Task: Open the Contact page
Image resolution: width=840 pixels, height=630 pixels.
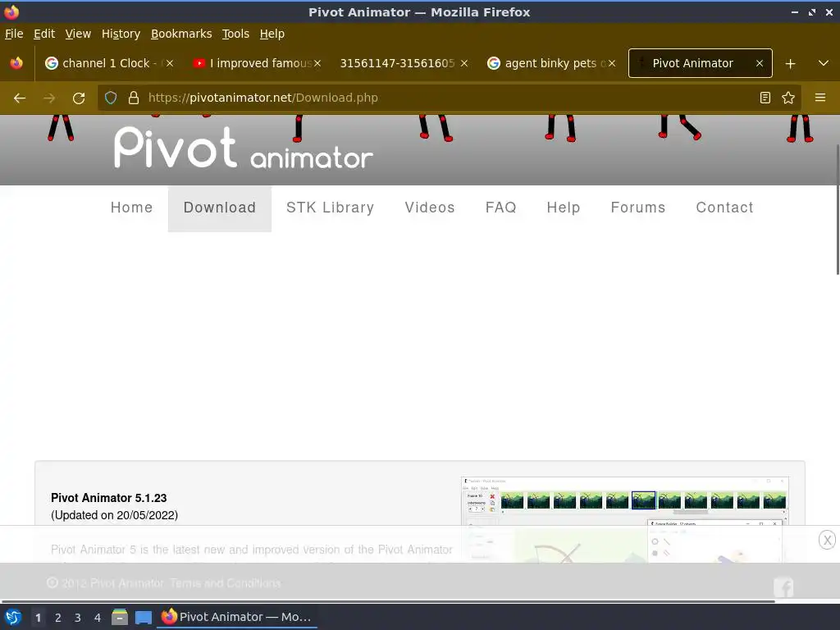Action: (x=725, y=208)
